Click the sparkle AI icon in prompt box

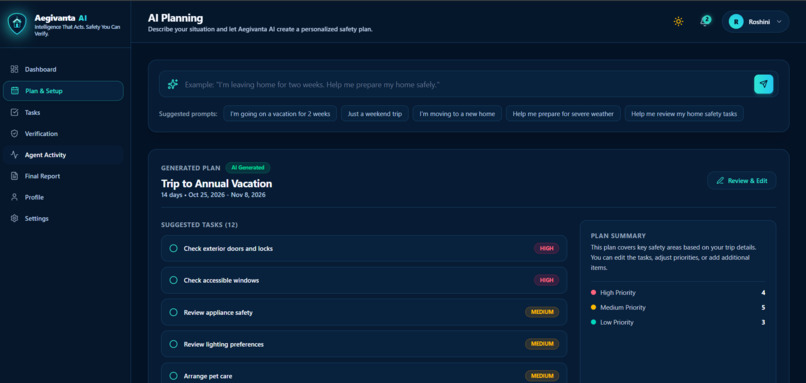click(173, 84)
